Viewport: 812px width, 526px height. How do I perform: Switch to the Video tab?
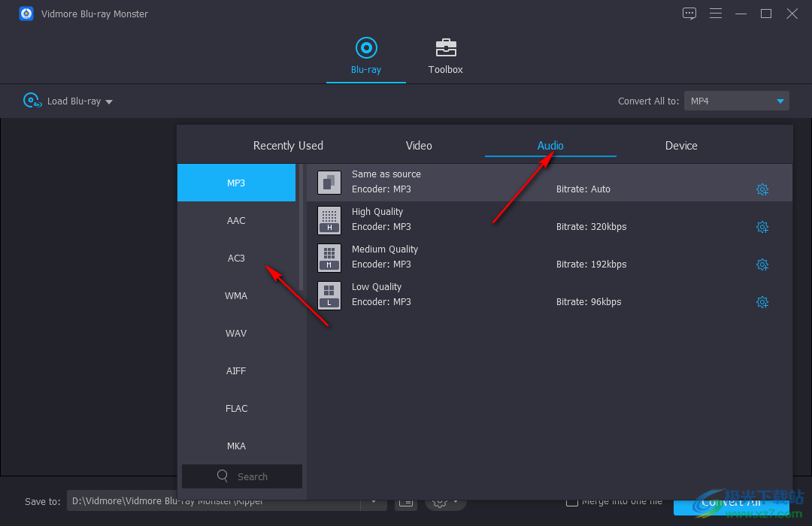click(x=419, y=146)
